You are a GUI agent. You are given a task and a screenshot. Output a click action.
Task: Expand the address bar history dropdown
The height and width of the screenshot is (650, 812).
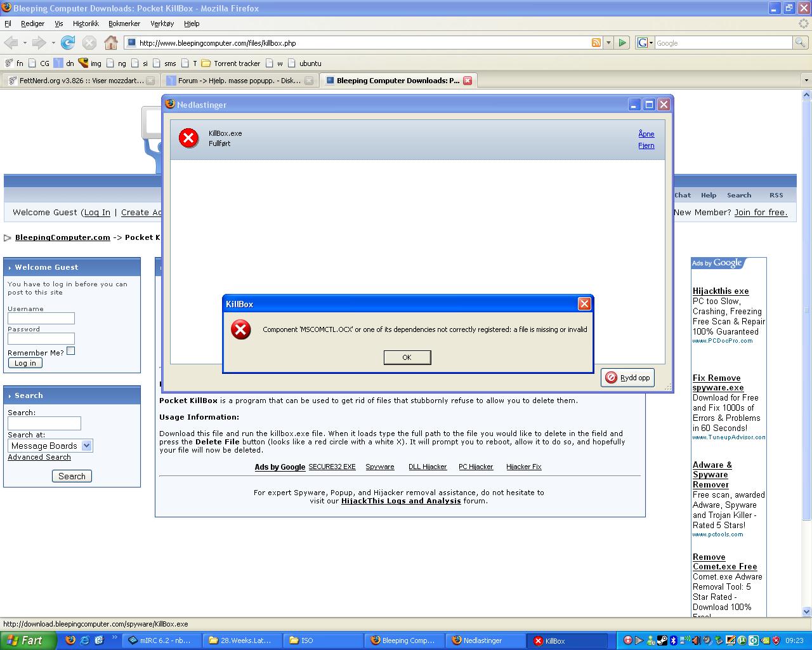point(608,43)
